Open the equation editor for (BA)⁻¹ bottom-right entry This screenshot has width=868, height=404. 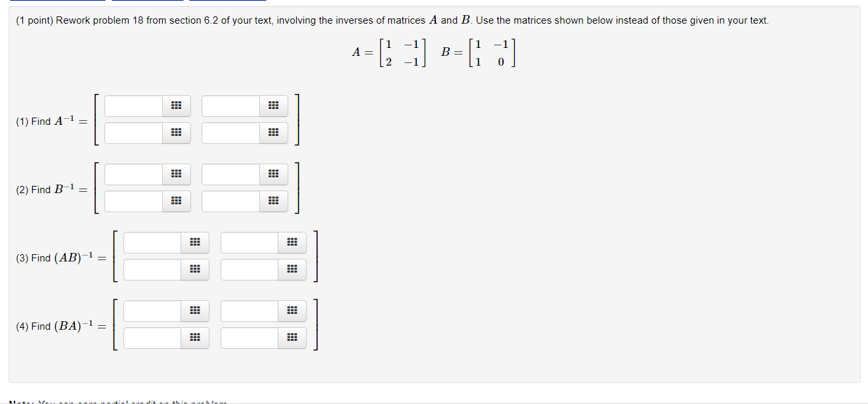pyautogui.click(x=292, y=338)
